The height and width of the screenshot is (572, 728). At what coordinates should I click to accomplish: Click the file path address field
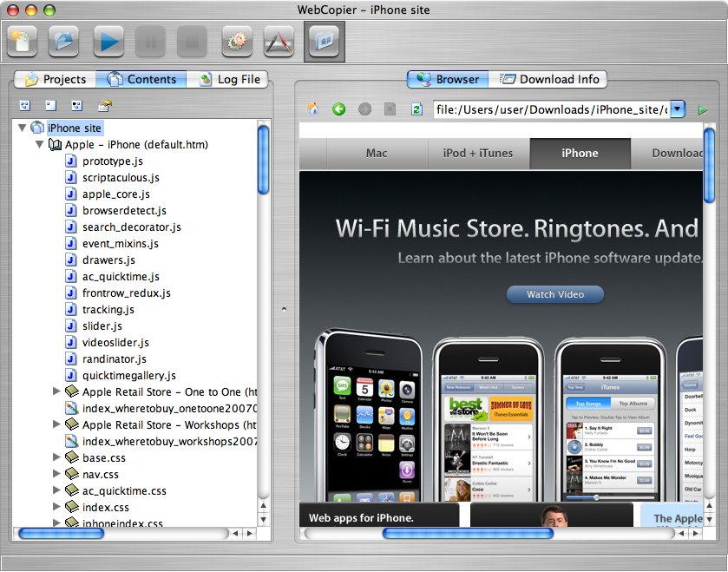click(550, 109)
